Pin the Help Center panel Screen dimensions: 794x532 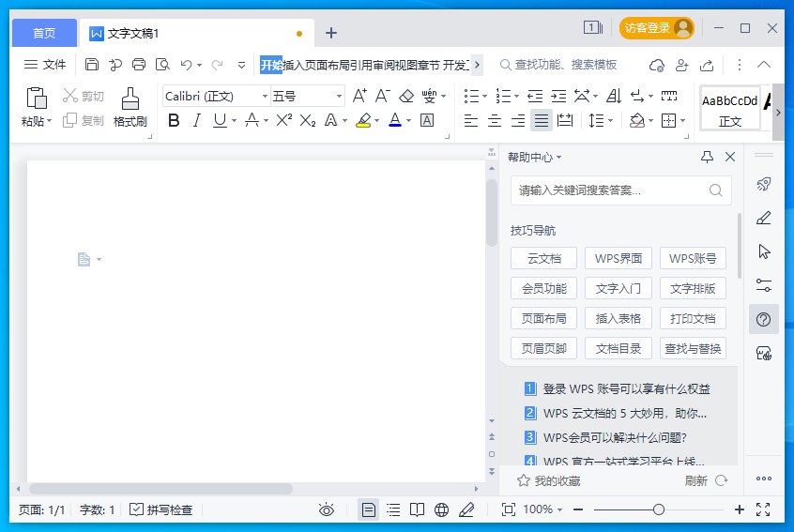point(707,157)
